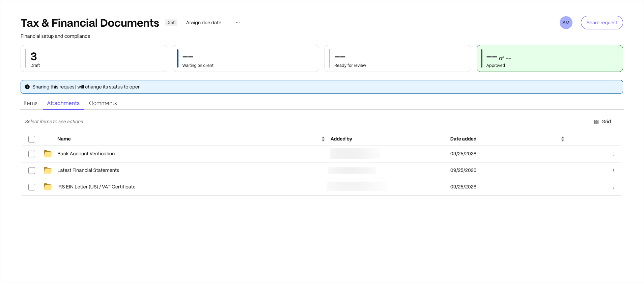644x283 pixels.
Task: Click the Added by column header
Action: 341,139
